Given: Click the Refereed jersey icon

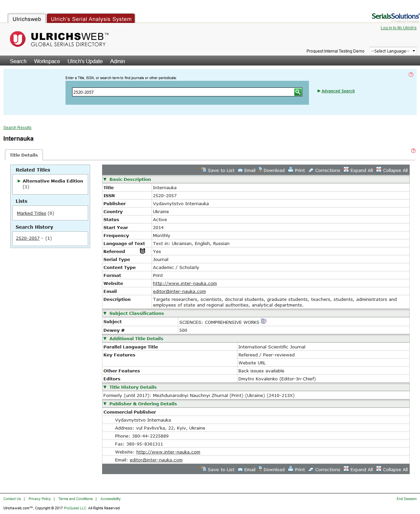Looking at the screenshot, I should click(143, 251).
